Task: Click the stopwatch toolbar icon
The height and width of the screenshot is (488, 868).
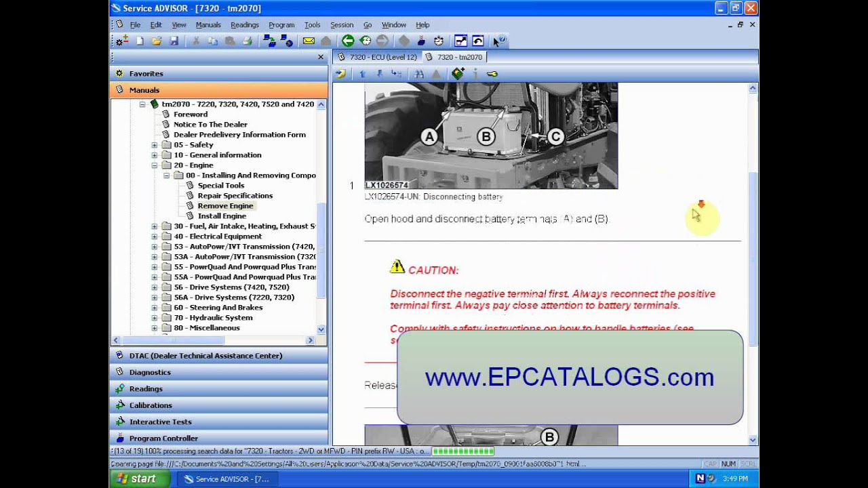Action: click(x=439, y=41)
